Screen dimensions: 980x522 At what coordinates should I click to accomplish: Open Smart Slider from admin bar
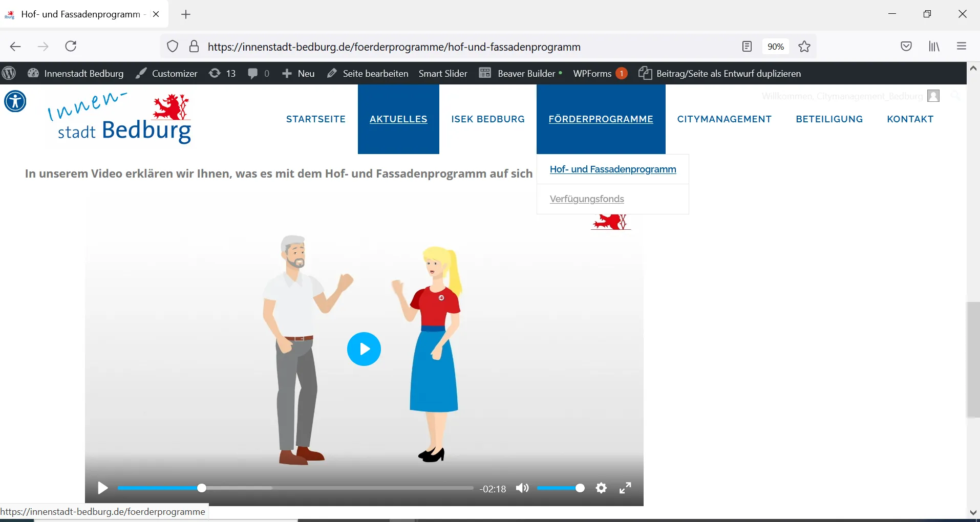coord(443,74)
